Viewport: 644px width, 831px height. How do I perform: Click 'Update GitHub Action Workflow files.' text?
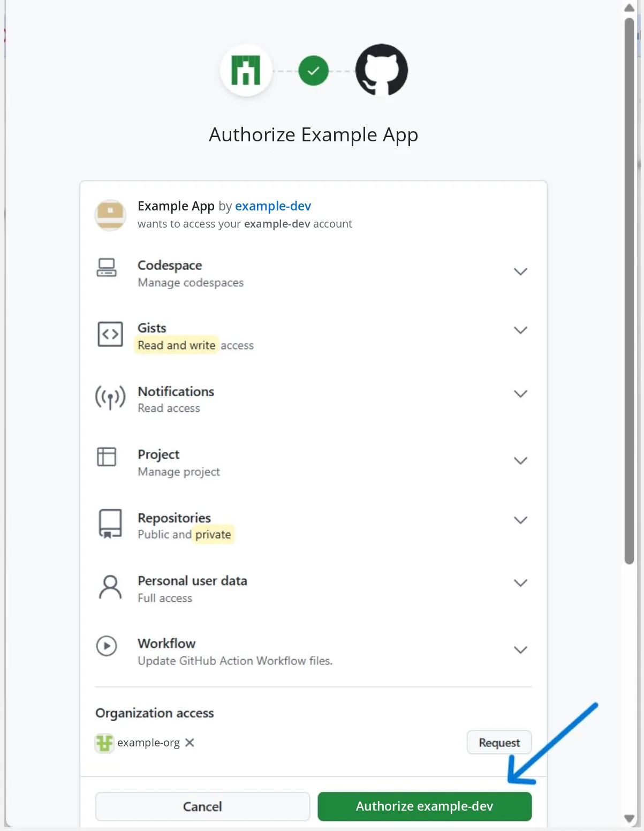(235, 661)
